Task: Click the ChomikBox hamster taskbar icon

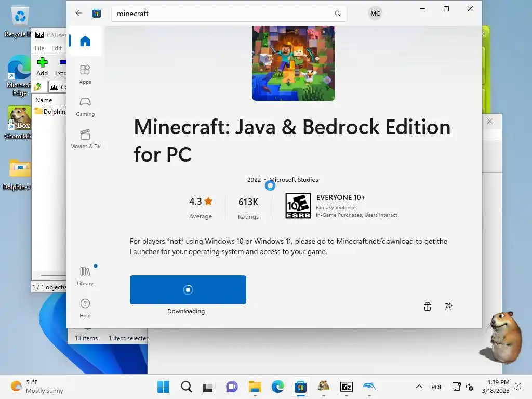Action: click(x=323, y=386)
